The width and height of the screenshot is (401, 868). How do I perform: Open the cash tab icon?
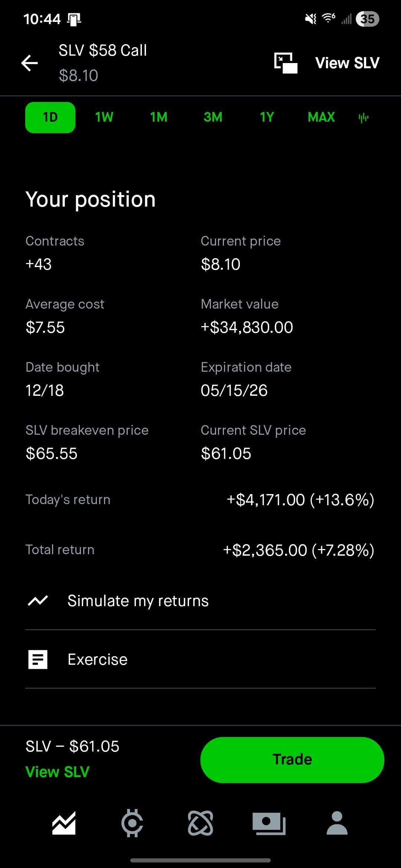269,823
